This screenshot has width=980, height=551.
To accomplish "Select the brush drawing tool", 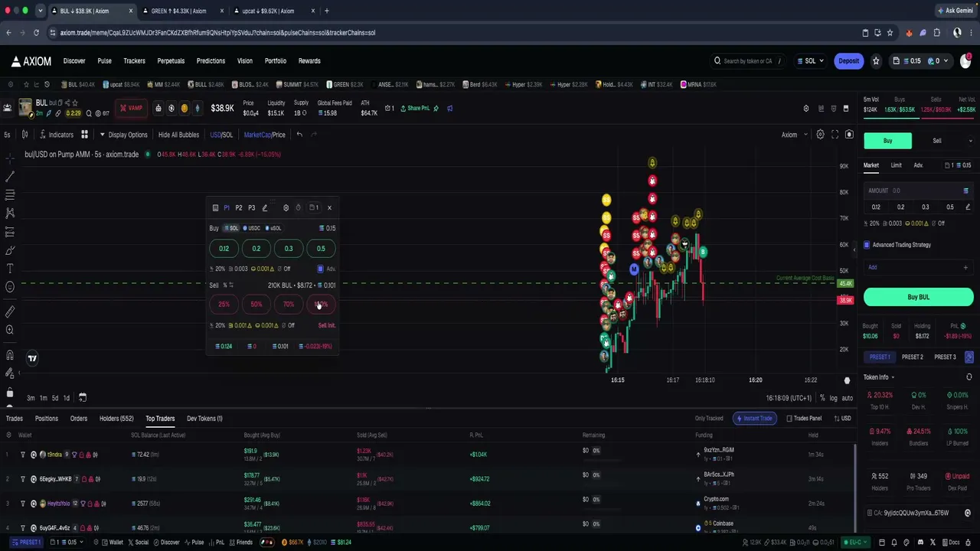I will (x=10, y=250).
